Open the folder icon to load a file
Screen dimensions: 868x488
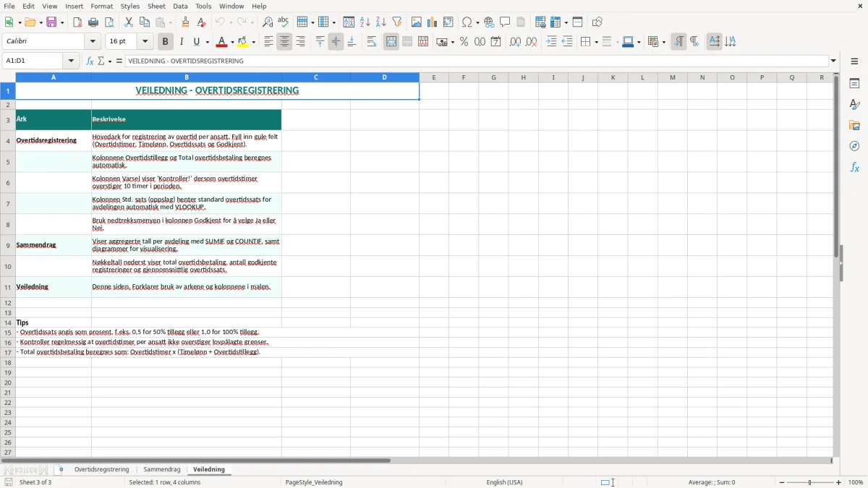30,22
